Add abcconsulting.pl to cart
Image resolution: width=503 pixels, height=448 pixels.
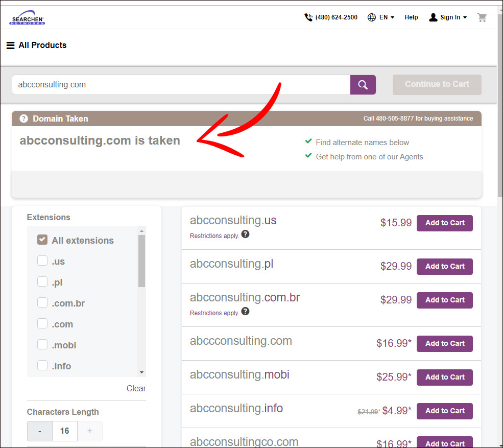click(x=445, y=266)
